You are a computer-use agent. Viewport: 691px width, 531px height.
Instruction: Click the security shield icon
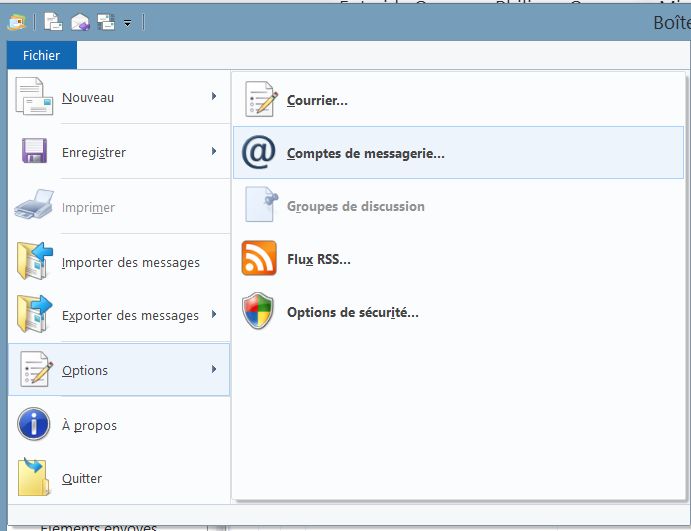pos(258,311)
